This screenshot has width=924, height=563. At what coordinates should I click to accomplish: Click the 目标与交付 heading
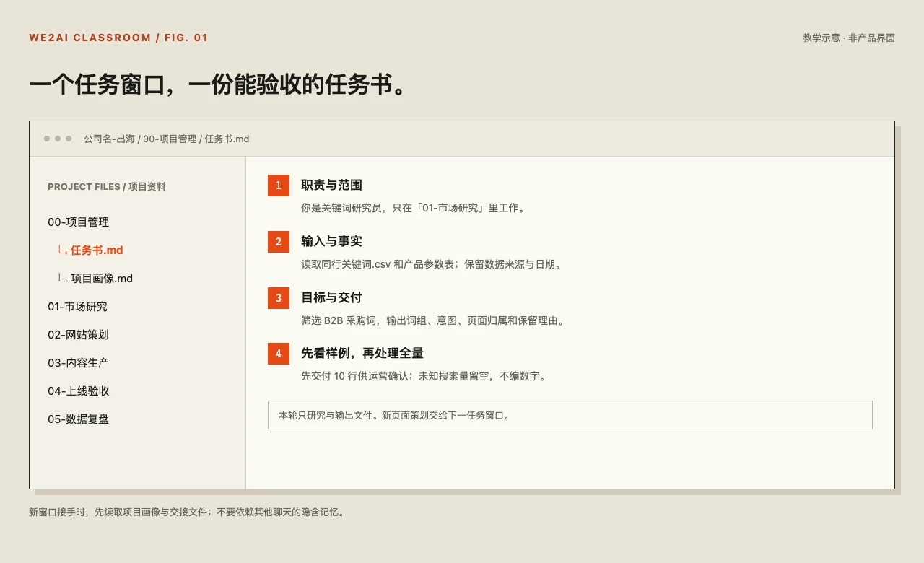[331, 298]
